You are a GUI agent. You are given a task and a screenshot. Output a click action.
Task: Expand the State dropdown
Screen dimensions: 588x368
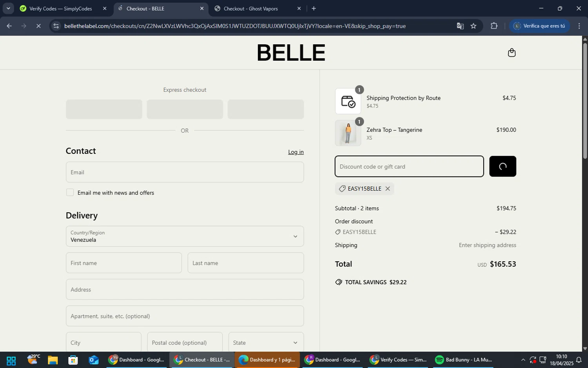click(x=266, y=342)
